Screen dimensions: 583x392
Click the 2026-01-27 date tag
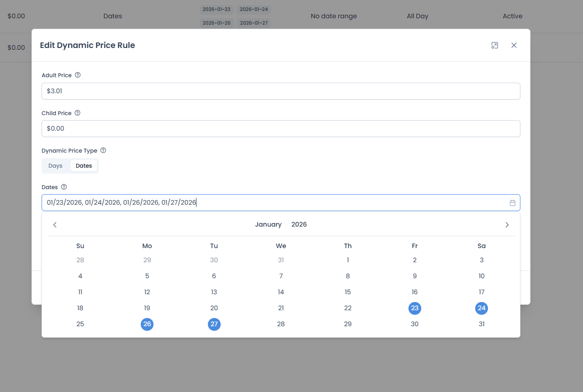(x=254, y=23)
